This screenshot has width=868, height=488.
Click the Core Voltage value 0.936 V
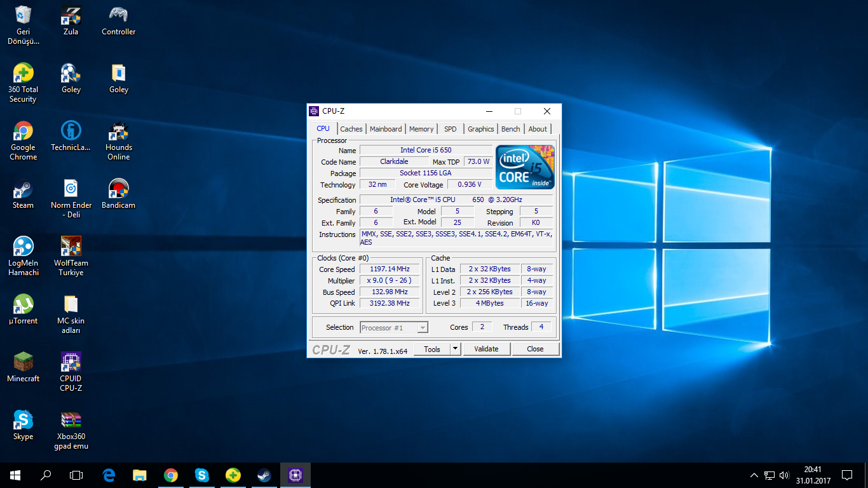[x=470, y=184]
